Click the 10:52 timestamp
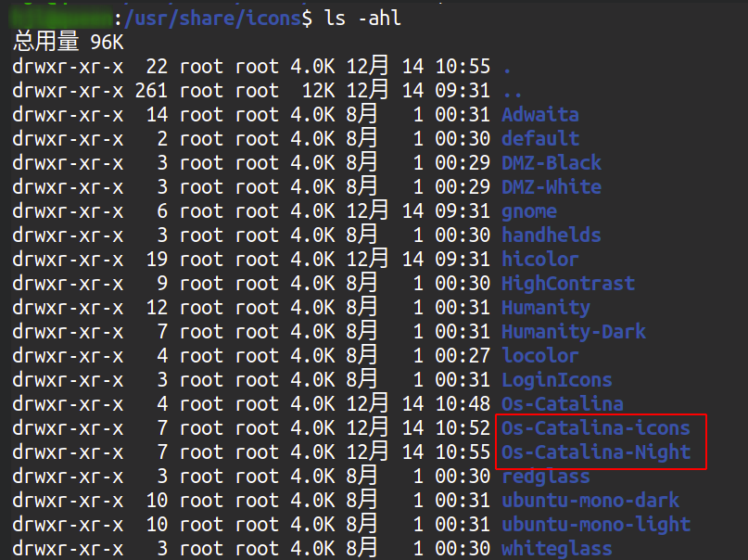 463,427
